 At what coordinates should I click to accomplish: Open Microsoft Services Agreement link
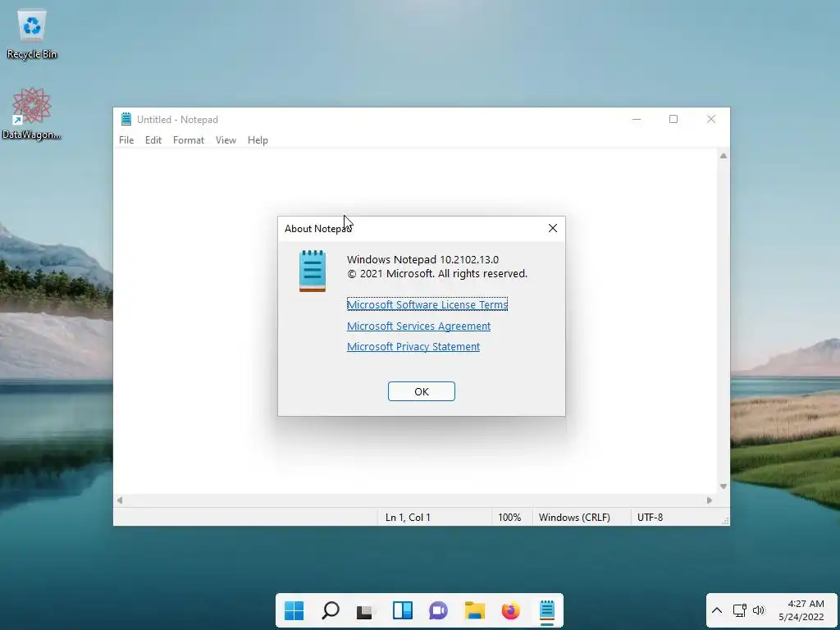419,326
